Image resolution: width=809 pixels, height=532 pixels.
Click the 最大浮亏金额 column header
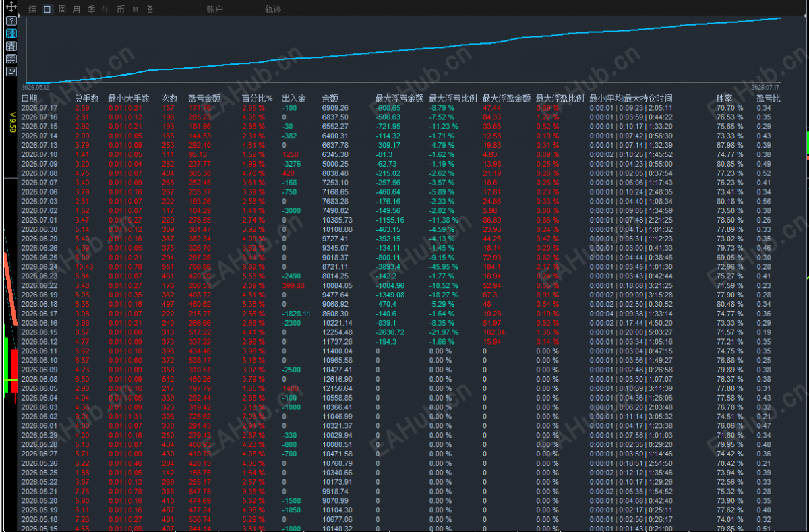point(399,98)
